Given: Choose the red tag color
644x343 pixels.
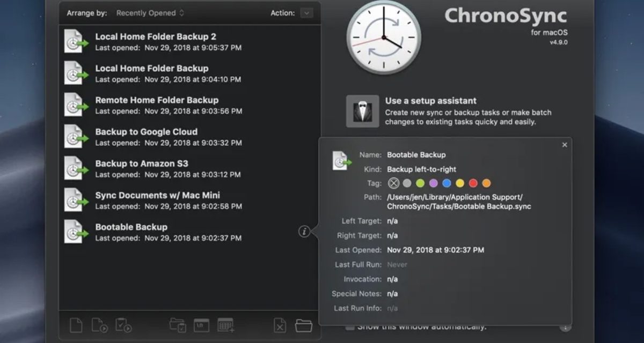Looking at the screenshot, I should point(473,183).
